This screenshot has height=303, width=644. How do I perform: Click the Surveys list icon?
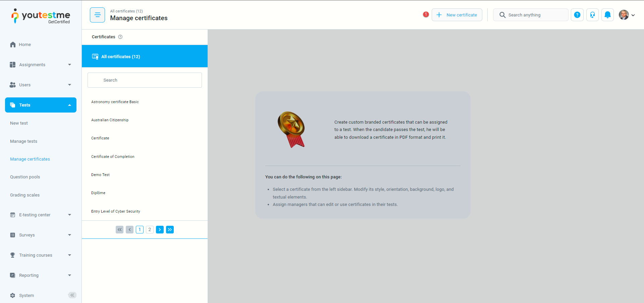pyautogui.click(x=13, y=235)
